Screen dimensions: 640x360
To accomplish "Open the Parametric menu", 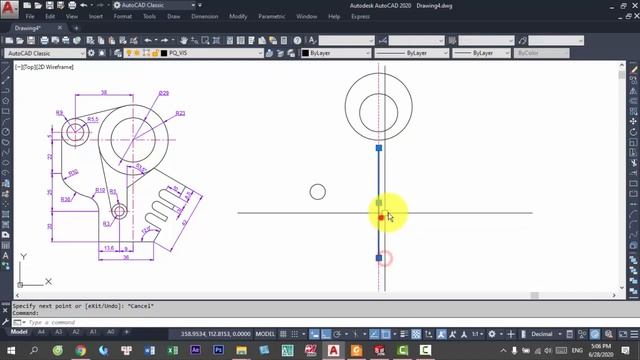I will click(x=271, y=17).
